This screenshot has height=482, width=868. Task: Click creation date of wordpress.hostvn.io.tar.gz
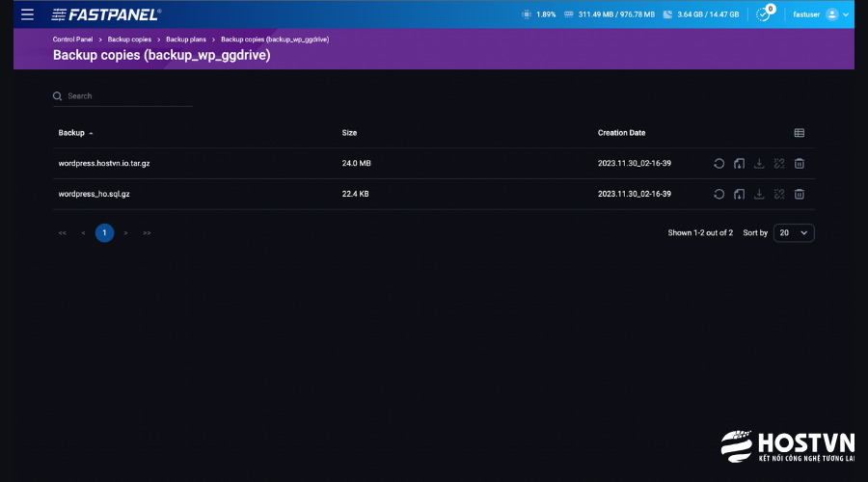(x=634, y=163)
